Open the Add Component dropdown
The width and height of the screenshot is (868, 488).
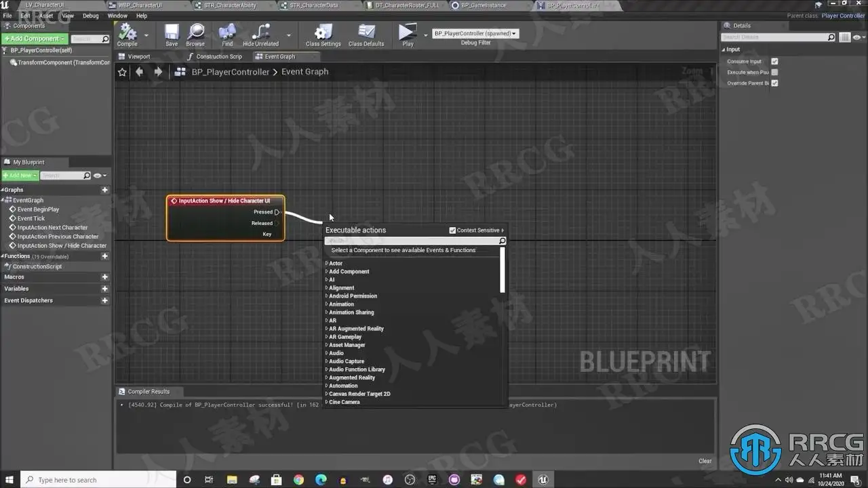(x=35, y=39)
